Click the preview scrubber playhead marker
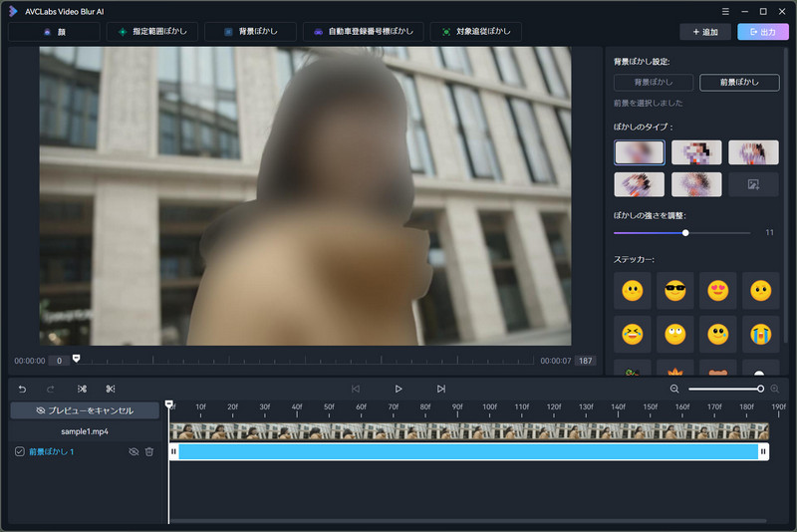Screen dimensions: 797x532 (x=77, y=359)
